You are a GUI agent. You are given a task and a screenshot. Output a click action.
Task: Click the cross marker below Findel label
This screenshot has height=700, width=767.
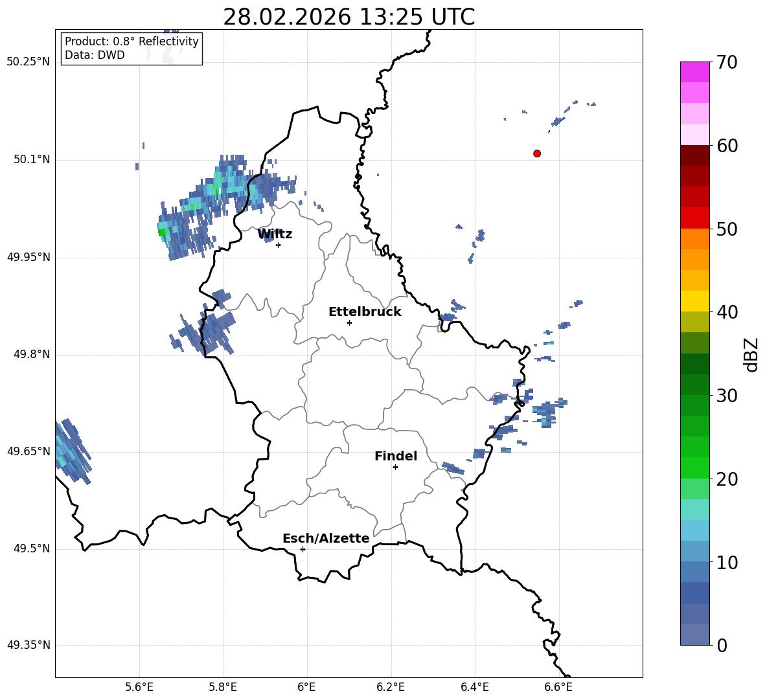click(x=395, y=468)
